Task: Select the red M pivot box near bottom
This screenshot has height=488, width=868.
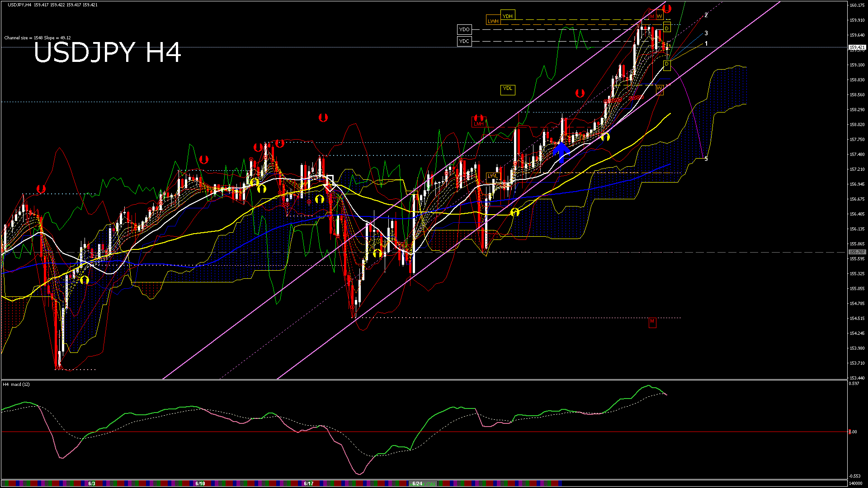Action: tap(652, 322)
